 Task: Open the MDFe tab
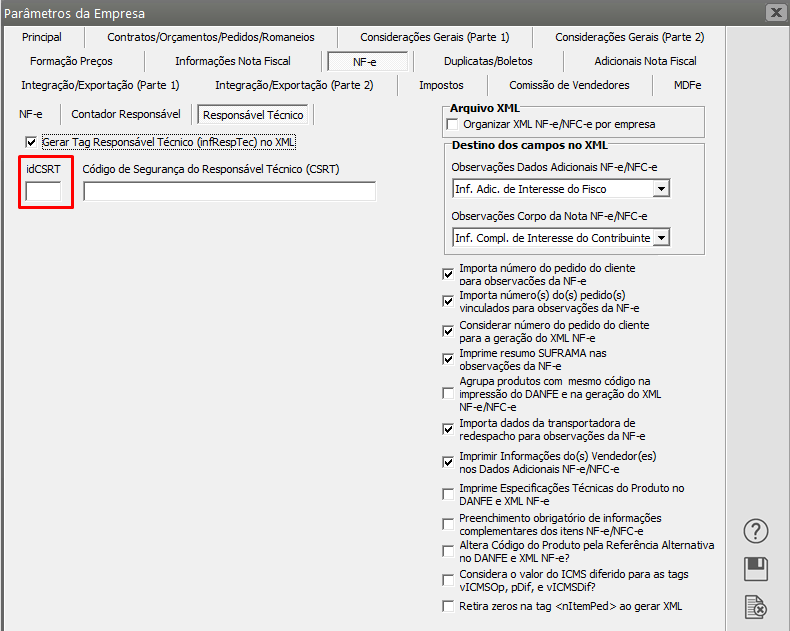click(687, 85)
